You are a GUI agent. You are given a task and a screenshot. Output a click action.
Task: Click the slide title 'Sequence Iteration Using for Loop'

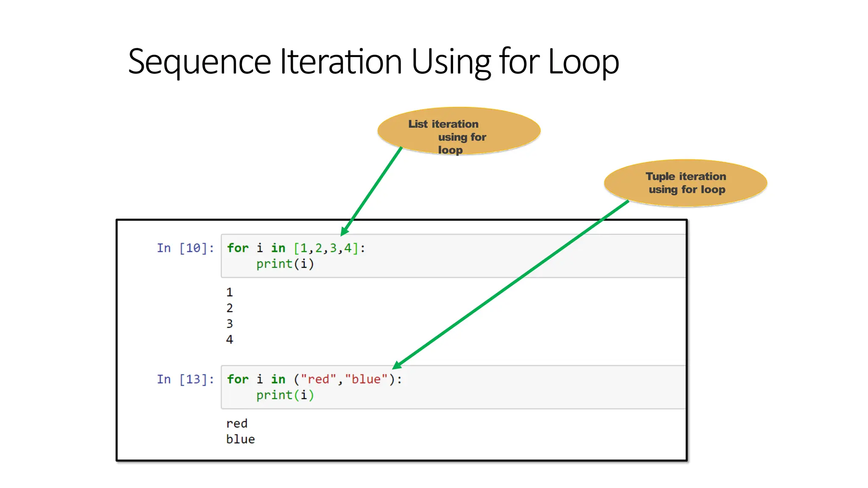373,62
